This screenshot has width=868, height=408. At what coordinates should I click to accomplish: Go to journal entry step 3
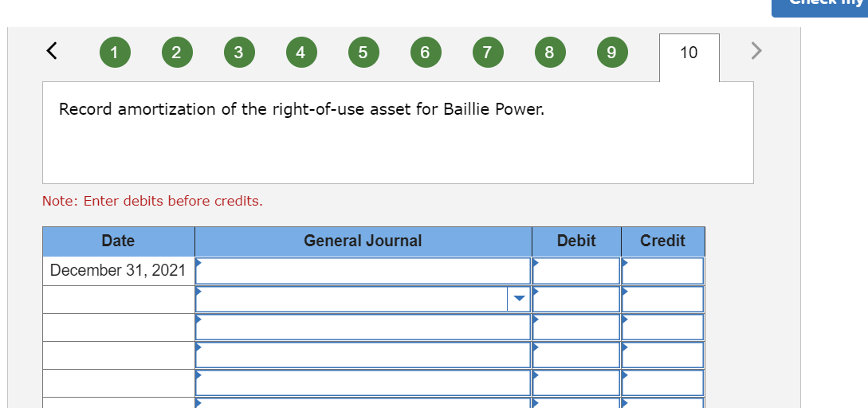click(238, 53)
